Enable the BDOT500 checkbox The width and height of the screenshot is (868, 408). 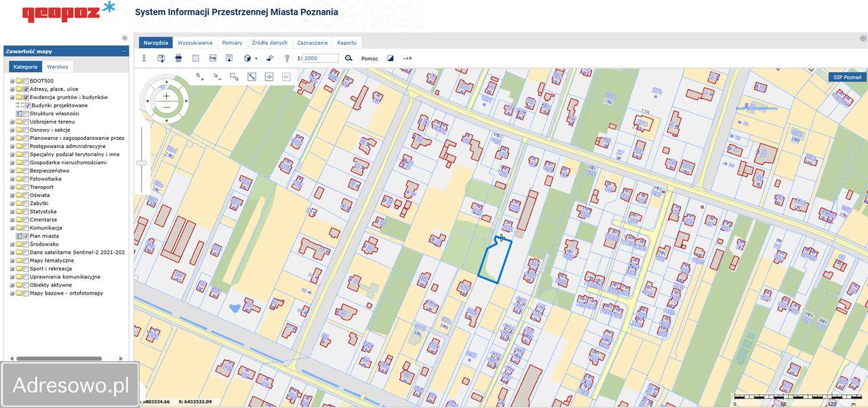26,81
